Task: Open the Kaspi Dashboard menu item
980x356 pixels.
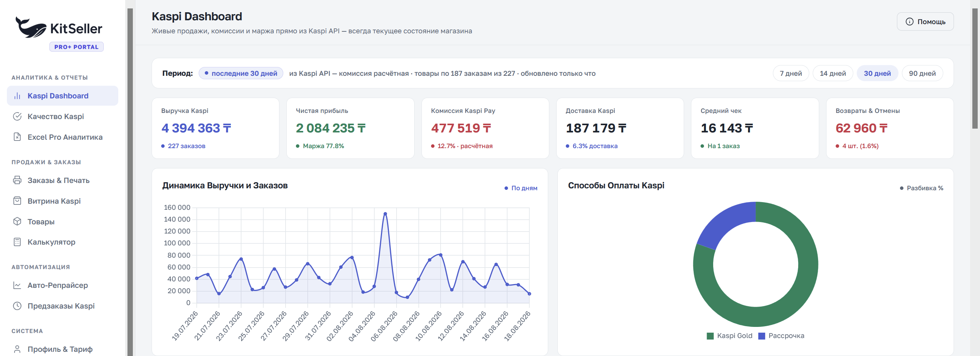Action: pos(62,96)
